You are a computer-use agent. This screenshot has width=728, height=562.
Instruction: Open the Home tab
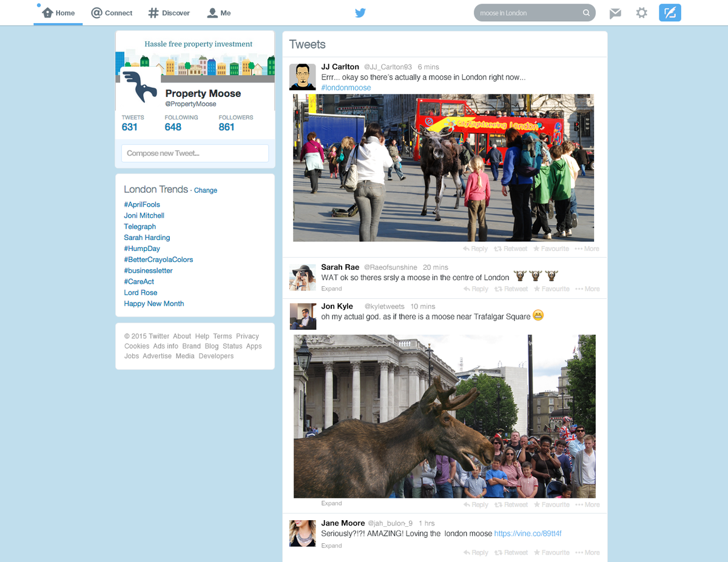58,13
